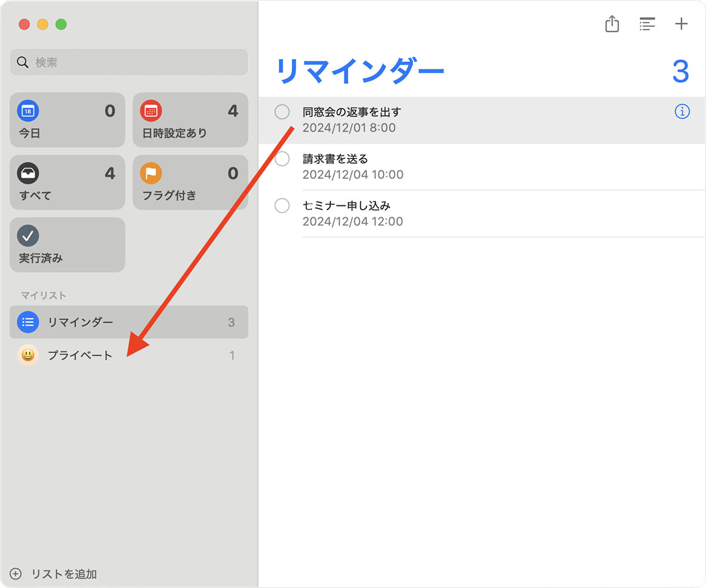Click the tray icon for すべて
This screenshot has height=588, width=706.
point(28,173)
